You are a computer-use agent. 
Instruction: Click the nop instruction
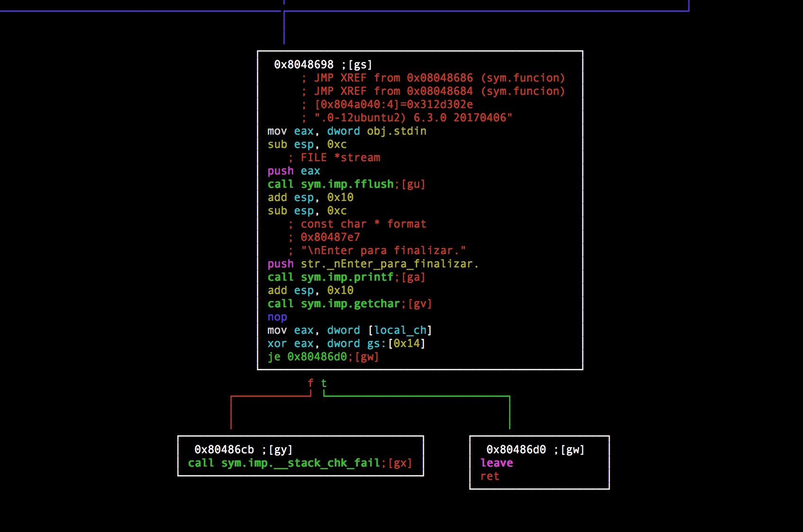[277, 317]
